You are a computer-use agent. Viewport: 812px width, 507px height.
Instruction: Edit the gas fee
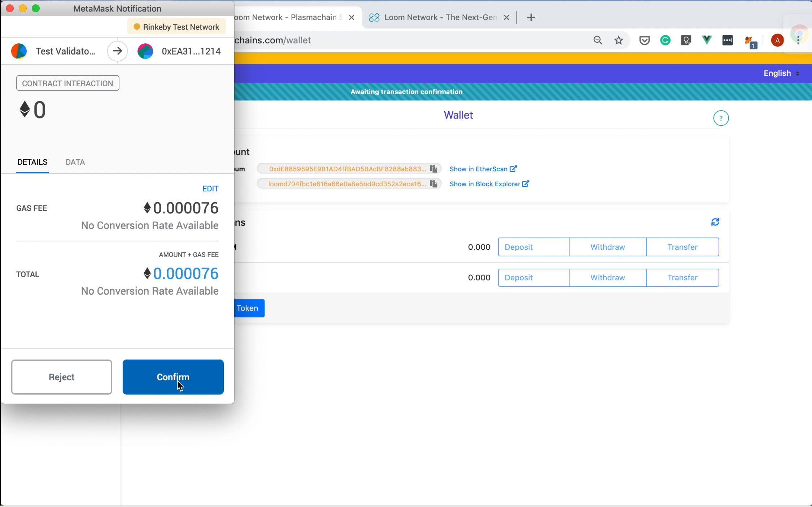(210, 189)
